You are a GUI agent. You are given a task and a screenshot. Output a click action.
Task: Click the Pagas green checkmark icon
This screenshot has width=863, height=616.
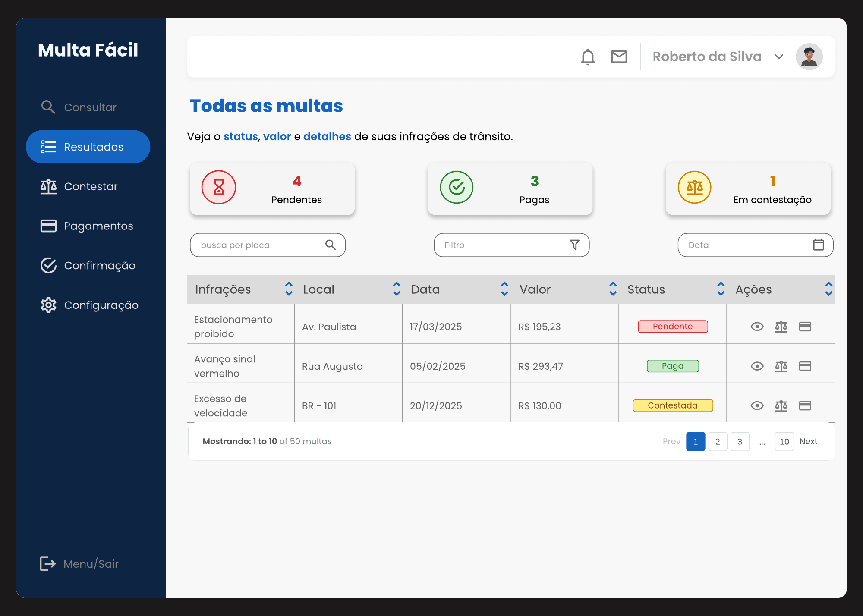[x=457, y=187]
